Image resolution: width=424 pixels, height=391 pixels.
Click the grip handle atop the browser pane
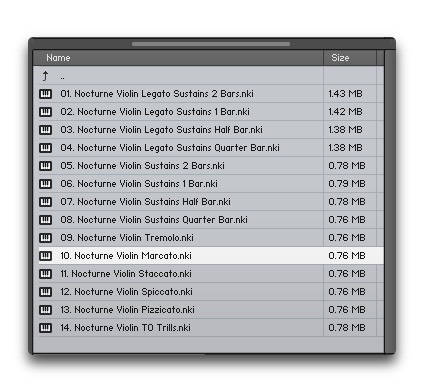211,44
